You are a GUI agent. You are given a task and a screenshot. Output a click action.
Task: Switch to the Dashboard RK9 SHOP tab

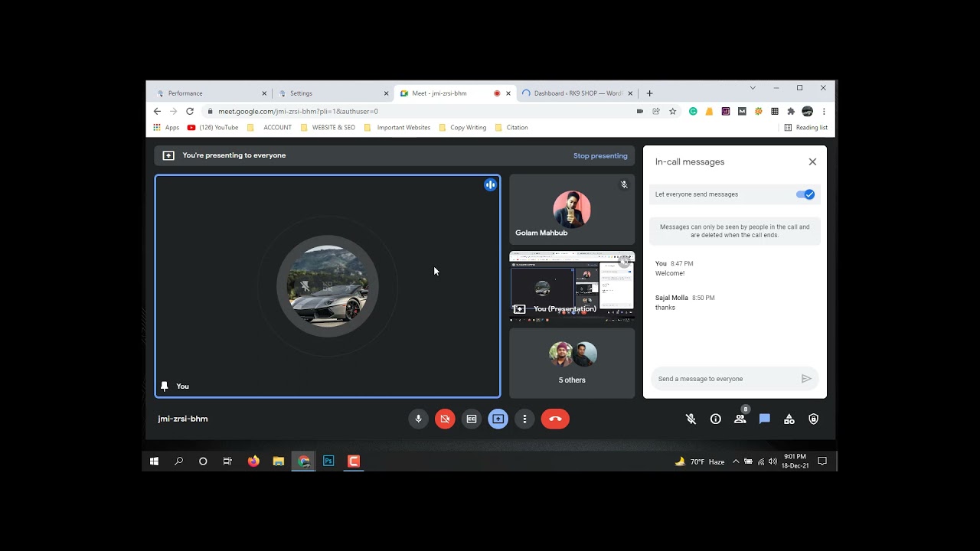(x=573, y=93)
